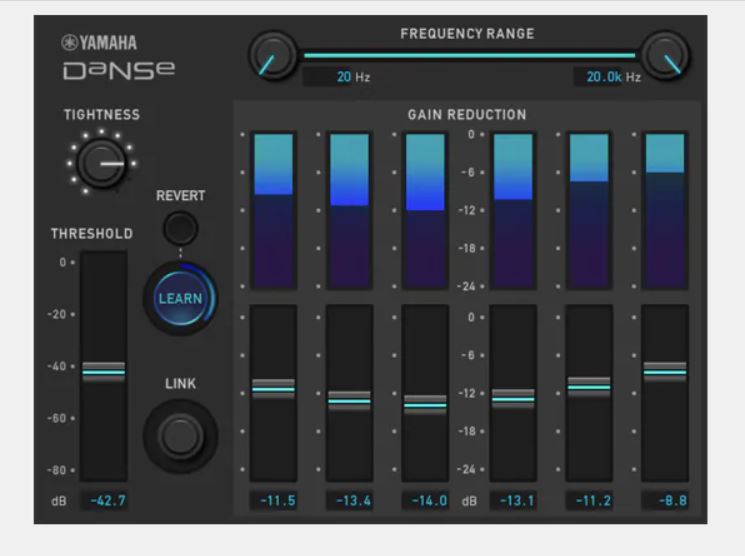Click the TIGHTNESS knob
This screenshot has width=745, height=556.
pos(101,162)
